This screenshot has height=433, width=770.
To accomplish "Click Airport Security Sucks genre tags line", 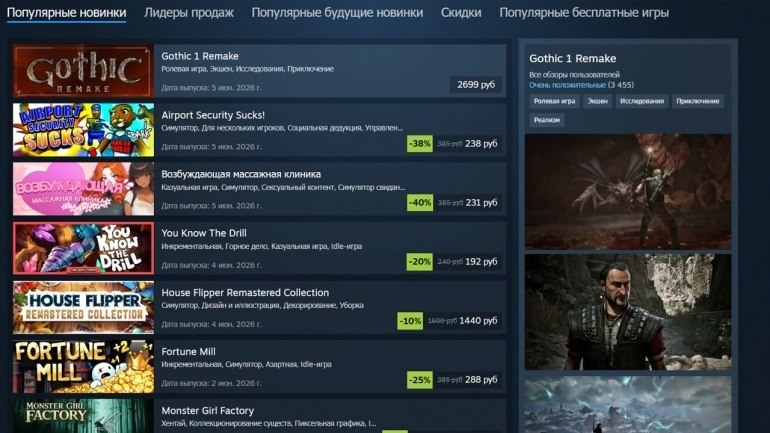I will [282, 128].
